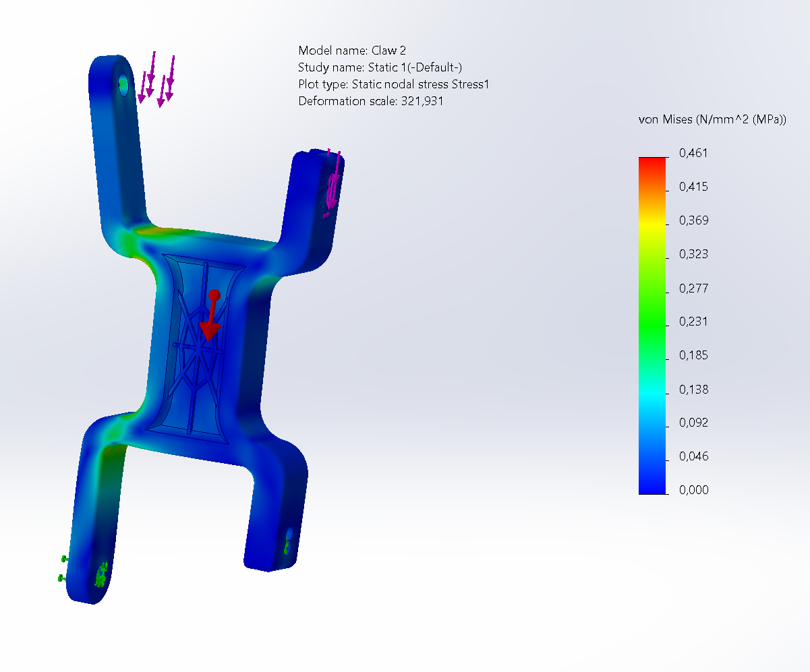
Task: Select the legend value 0,138
Action: (x=694, y=389)
